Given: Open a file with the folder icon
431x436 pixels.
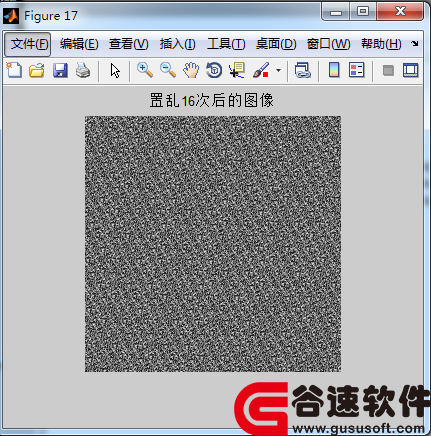Looking at the screenshot, I should [37, 70].
